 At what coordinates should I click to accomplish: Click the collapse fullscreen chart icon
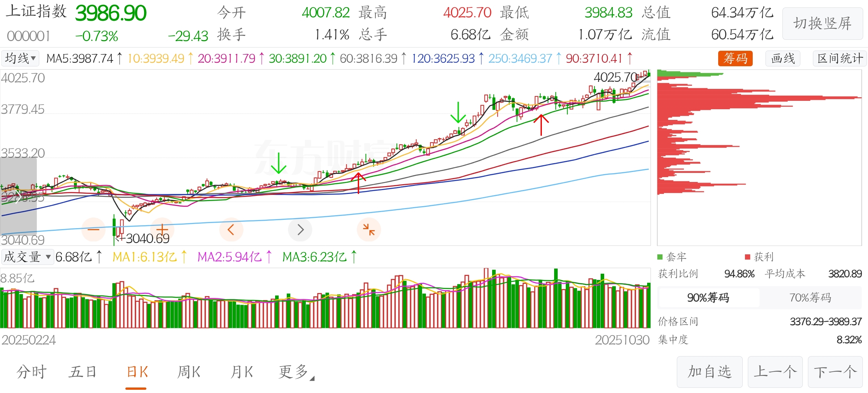(369, 230)
